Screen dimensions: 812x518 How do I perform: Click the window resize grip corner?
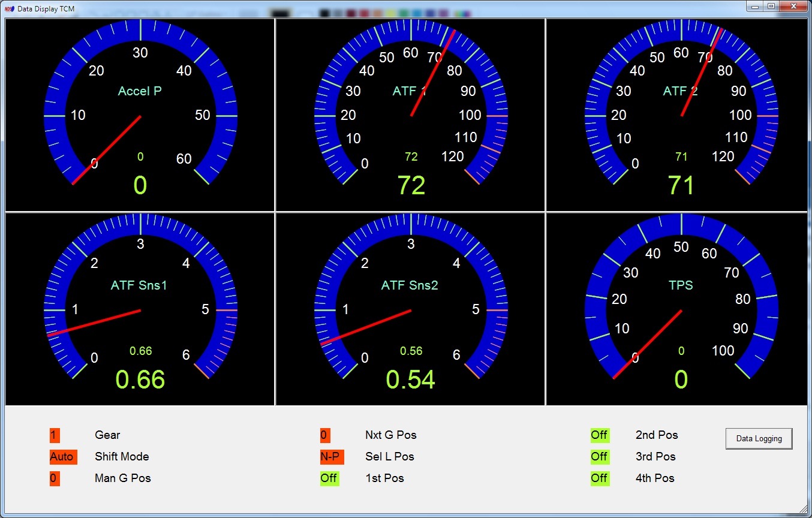[803, 510]
